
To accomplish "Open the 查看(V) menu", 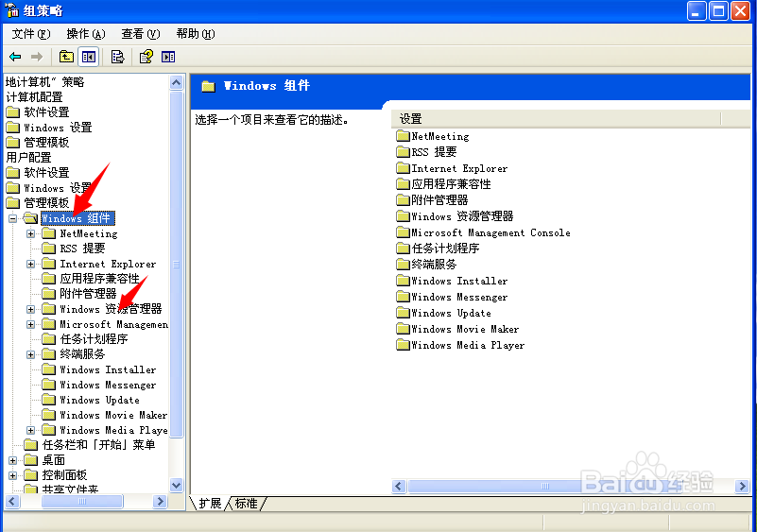I will (141, 34).
